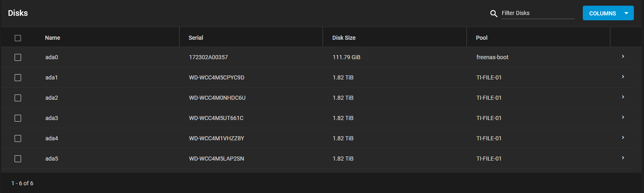Expand the ada5 row chevron

pyautogui.click(x=623, y=158)
